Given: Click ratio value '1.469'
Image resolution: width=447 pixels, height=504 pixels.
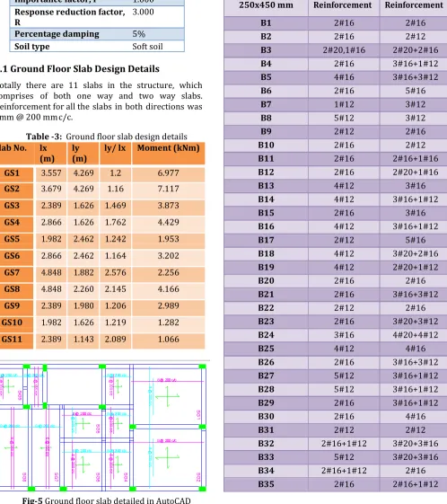Looking at the screenshot, I should [115, 206].
